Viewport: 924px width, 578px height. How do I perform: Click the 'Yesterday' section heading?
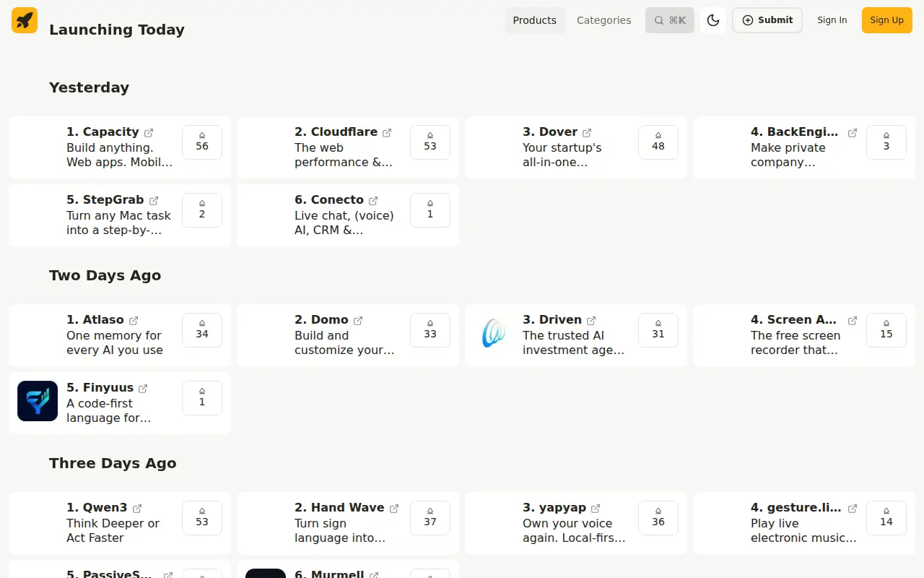pyautogui.click(x=89, y=87)
